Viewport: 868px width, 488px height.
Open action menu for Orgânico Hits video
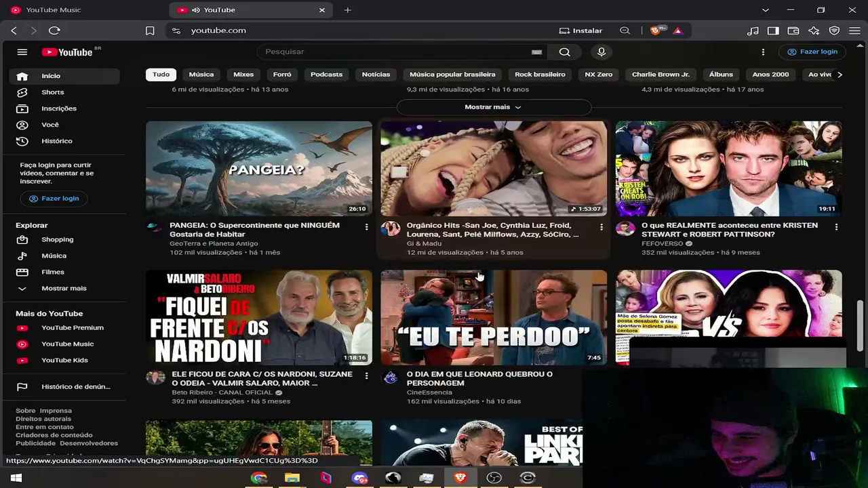pos(601,227)
